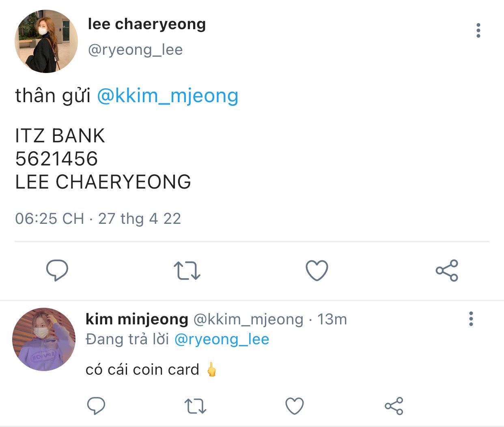This screenshot has width=504, height=427.
Task: Open kim minjeong's avatar photo
Action: click(44, 339)
